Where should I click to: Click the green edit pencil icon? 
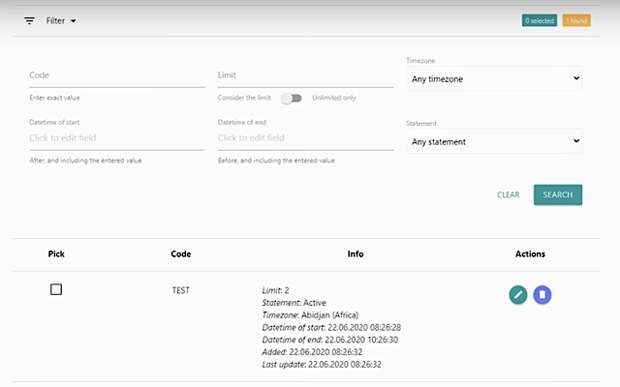click(518, 295)
